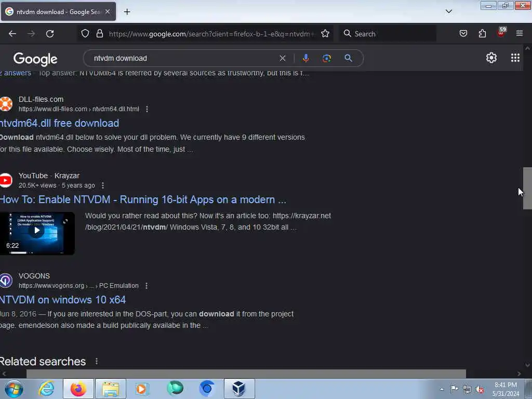Click the DLL-files.com site icon
Image resolution: width=532 pixels, height=399 pixels.
(x=6, y=104)
